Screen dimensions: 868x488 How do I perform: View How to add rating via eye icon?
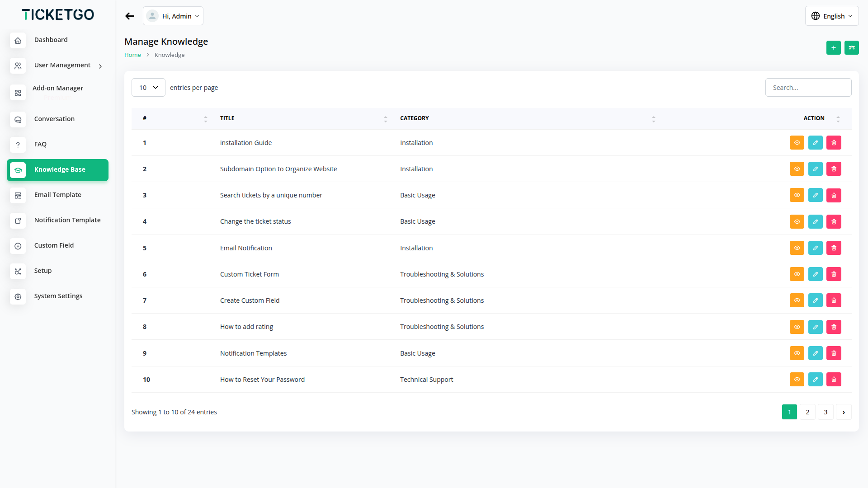(797, 327)
